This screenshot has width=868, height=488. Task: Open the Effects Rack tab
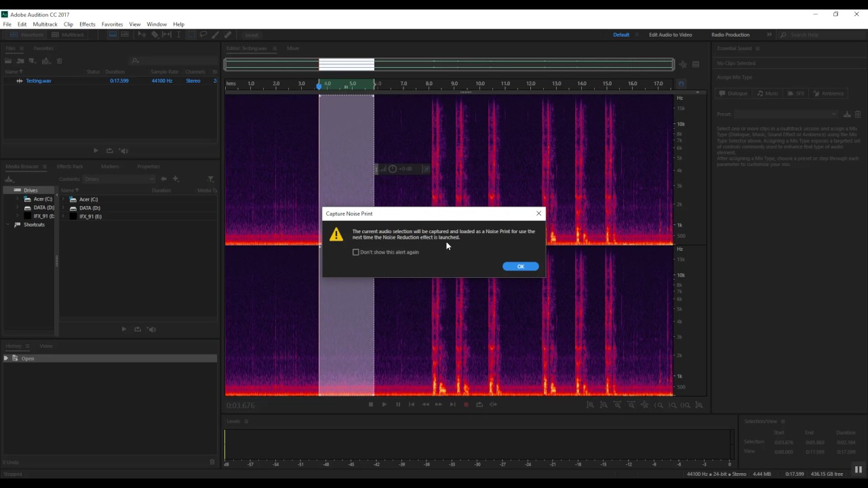[70, 166]
